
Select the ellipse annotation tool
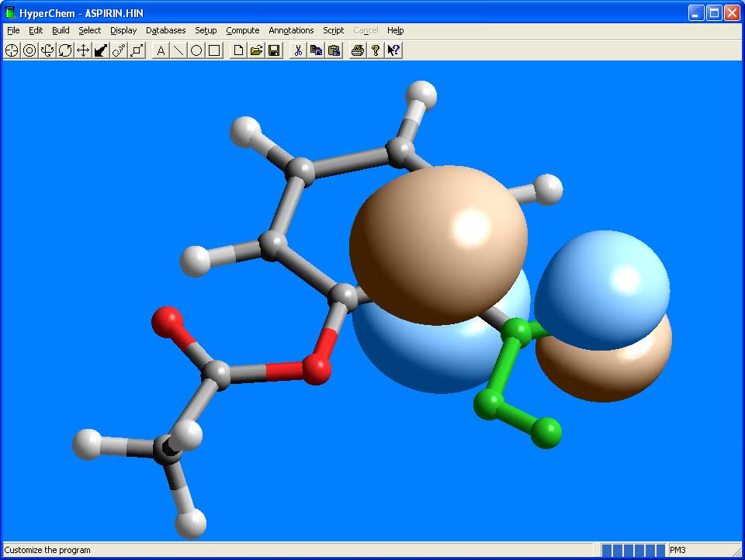pos(196,50)
